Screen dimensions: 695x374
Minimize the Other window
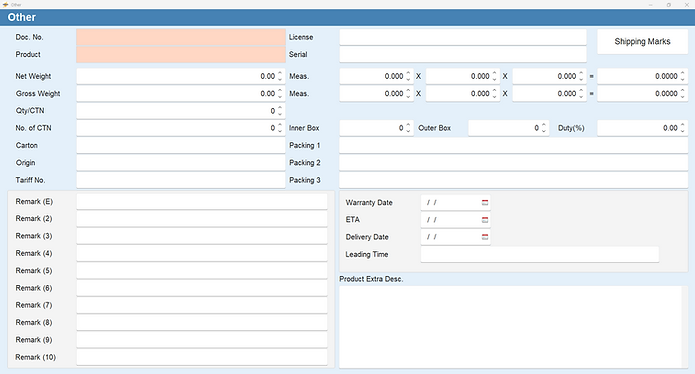click(651, 5)
